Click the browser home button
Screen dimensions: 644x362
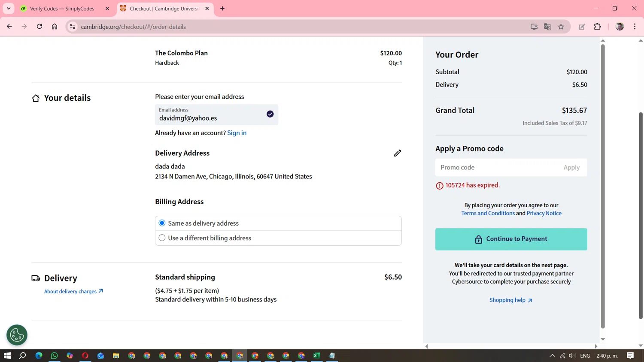pyautogui.click(x=55, y=27)
